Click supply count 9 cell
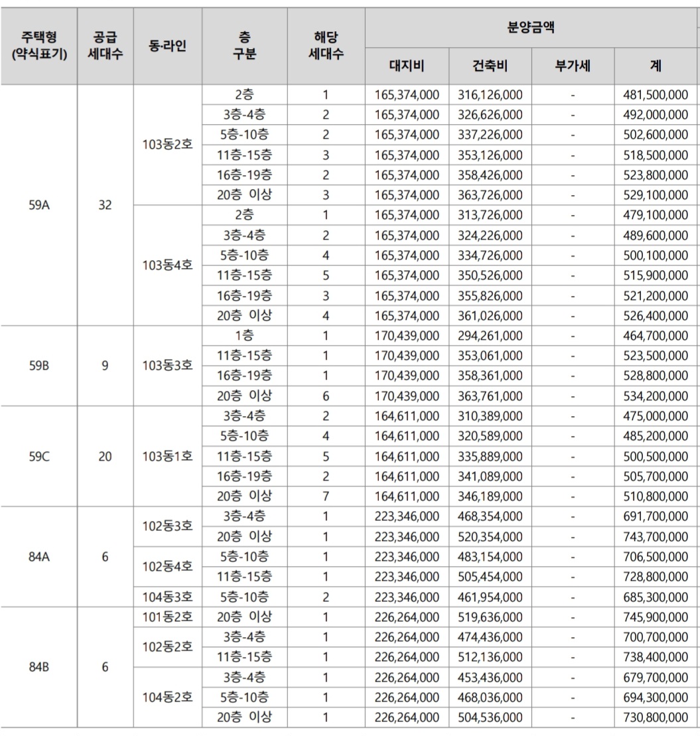Image resolution: width=700 pixels, height=736 pixels. (x=105, y=366)
